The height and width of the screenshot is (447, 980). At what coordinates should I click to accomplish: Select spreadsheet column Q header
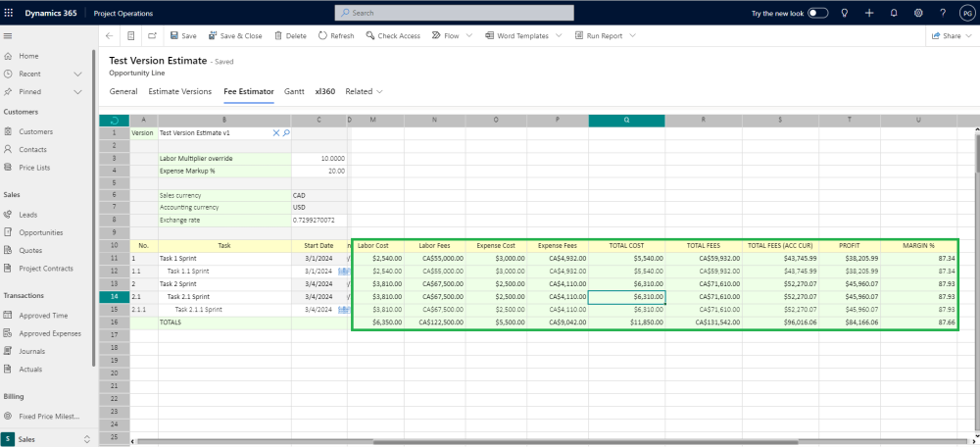pyautogui.click(x=626, y=120)
